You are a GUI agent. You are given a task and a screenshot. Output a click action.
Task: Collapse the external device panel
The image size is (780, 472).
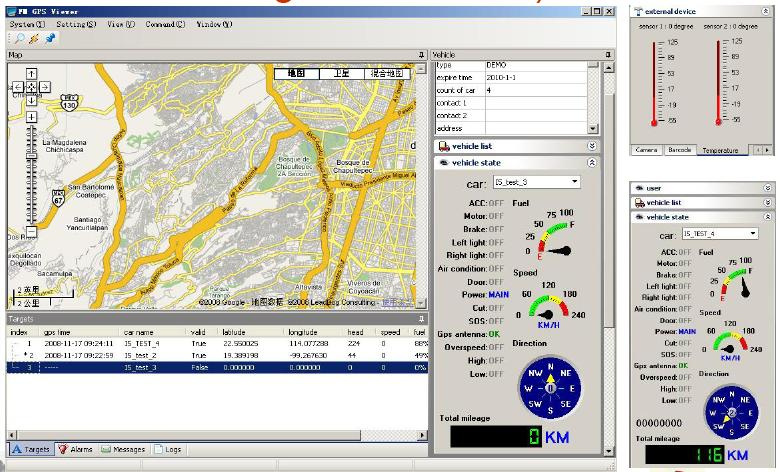(x=766, y=11)
